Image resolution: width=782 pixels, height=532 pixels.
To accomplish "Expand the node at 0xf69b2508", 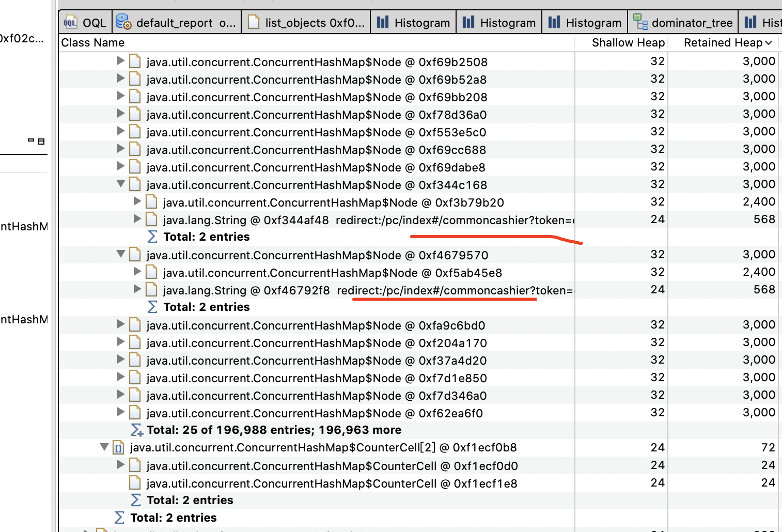I will coord(120,61).
